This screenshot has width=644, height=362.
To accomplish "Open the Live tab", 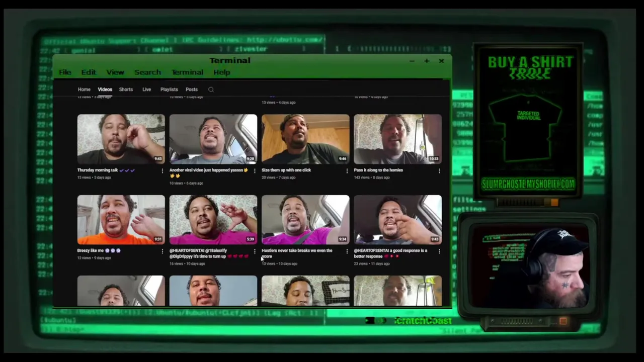I will point(146,89).
